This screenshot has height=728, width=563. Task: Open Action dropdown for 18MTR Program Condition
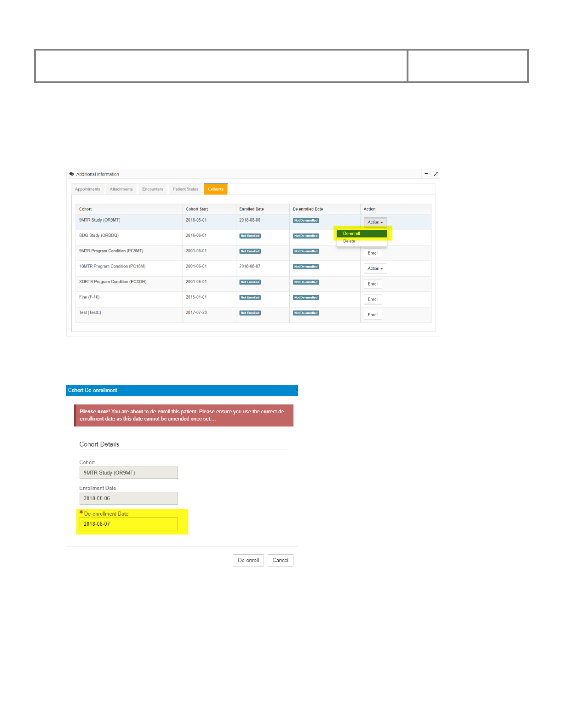pos(375,268)
